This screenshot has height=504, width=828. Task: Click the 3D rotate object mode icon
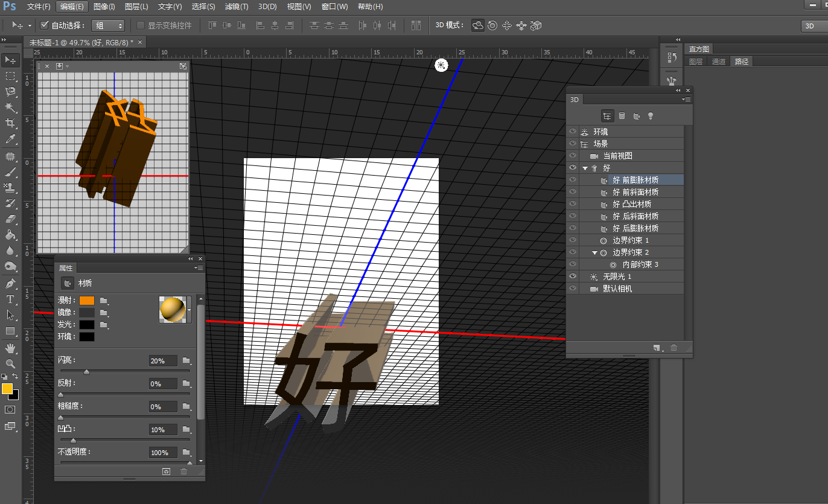(x=478, y=25)
